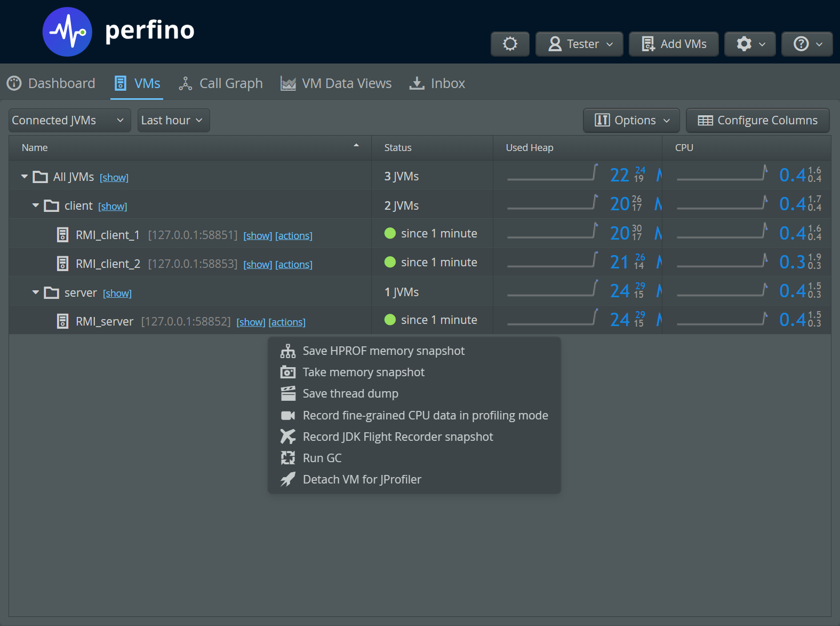
Task: Choose Take memory snapshot from menu
Action: coord(363,373)
